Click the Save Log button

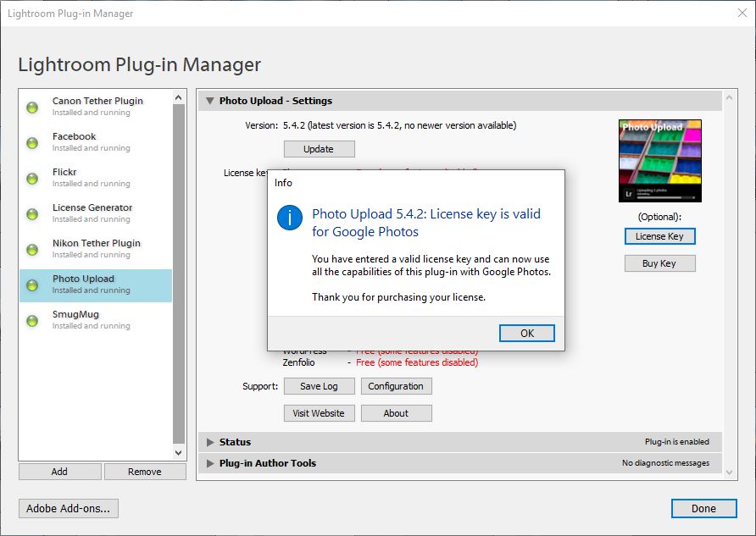319,386
